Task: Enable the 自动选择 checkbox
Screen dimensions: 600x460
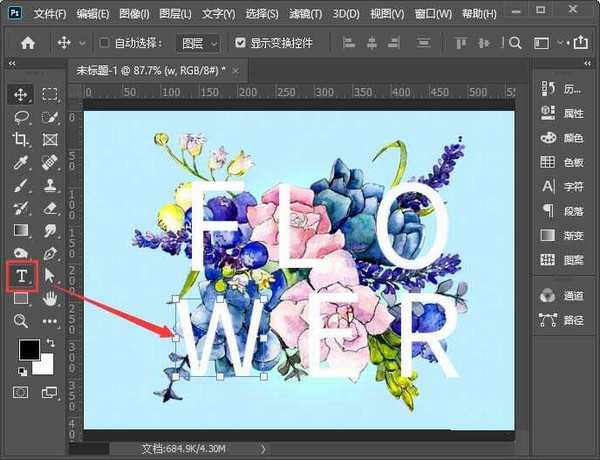Action: [x=105, y=44]
